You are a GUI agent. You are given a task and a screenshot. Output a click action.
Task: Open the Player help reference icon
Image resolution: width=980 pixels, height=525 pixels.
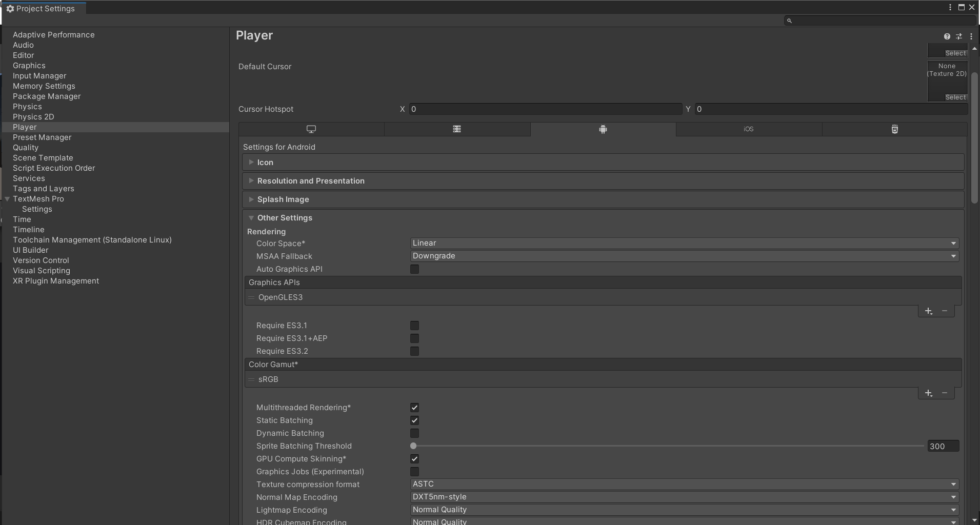pyautogui.click(x=947, y=36)
